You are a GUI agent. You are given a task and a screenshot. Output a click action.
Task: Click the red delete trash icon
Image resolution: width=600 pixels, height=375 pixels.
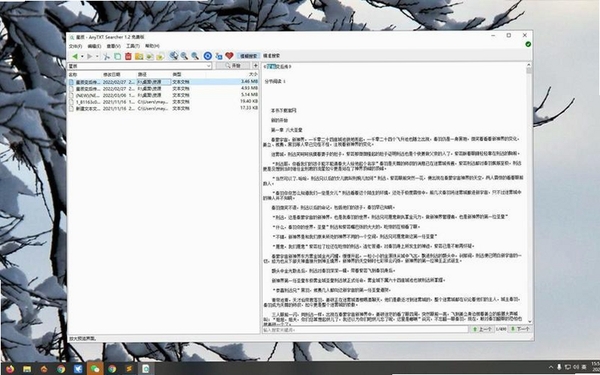point(128,56)
